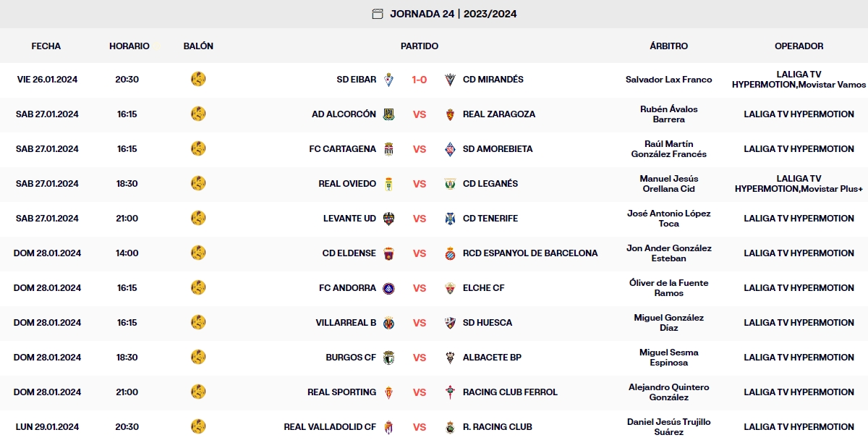Select the CD Mirandés crest
The width and height of the screenshot is (868, 443).
(x=450, y=80)
